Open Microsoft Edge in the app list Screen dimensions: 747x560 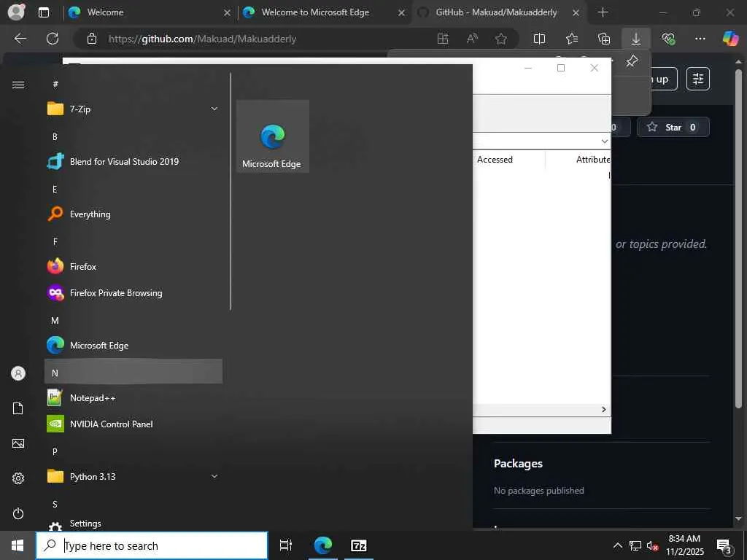133,345
